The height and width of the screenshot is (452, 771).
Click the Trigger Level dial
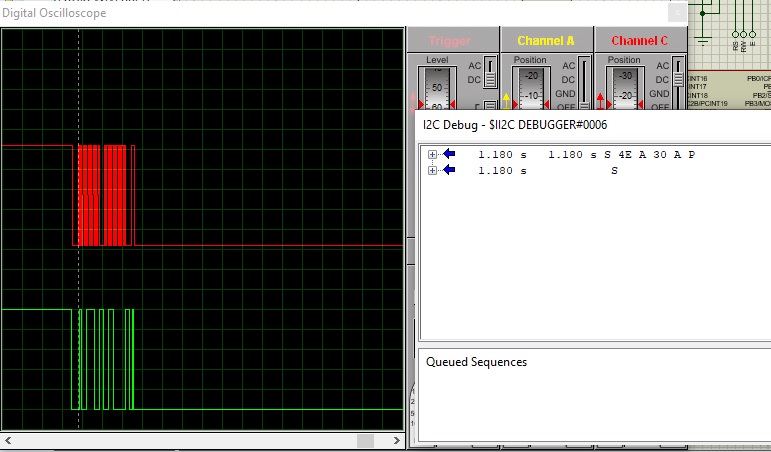(436, 88)
